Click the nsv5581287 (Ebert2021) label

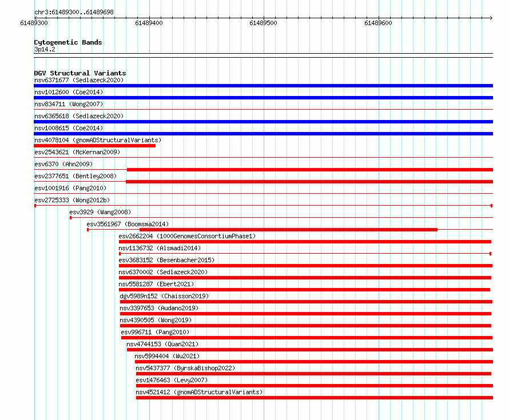tap(156, 284)
